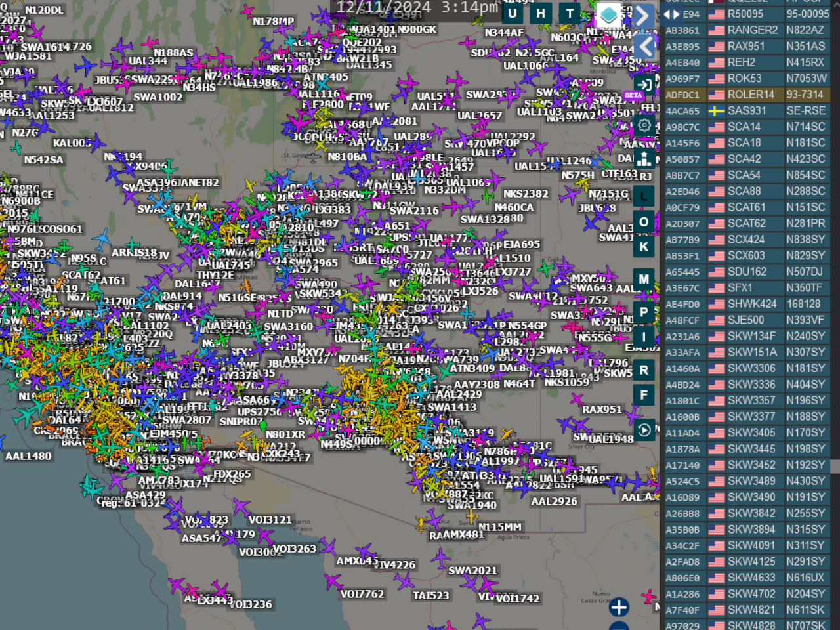Select callsign REH2 in the table
Screen dimensions: 840x630
(742, 62)
